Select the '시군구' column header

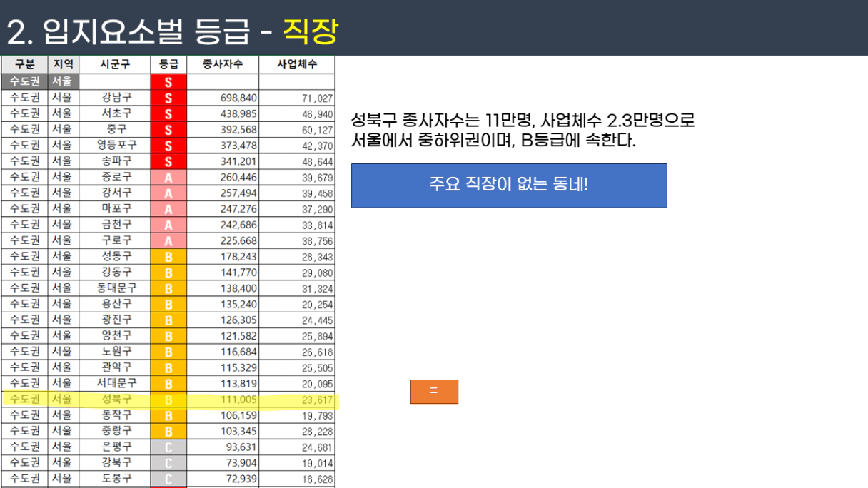point(116,64)
